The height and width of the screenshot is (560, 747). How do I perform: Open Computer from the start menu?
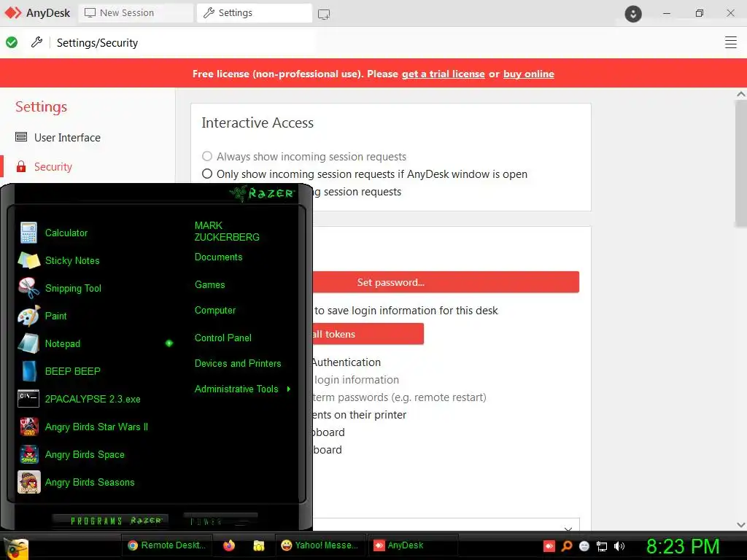tap(215, 311)
